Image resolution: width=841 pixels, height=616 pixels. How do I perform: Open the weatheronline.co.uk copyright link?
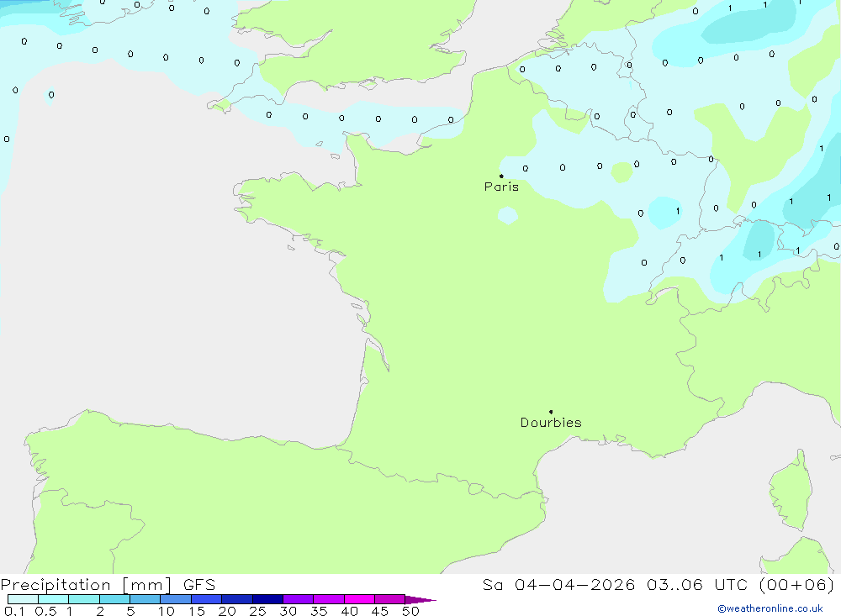pos(770,608)
